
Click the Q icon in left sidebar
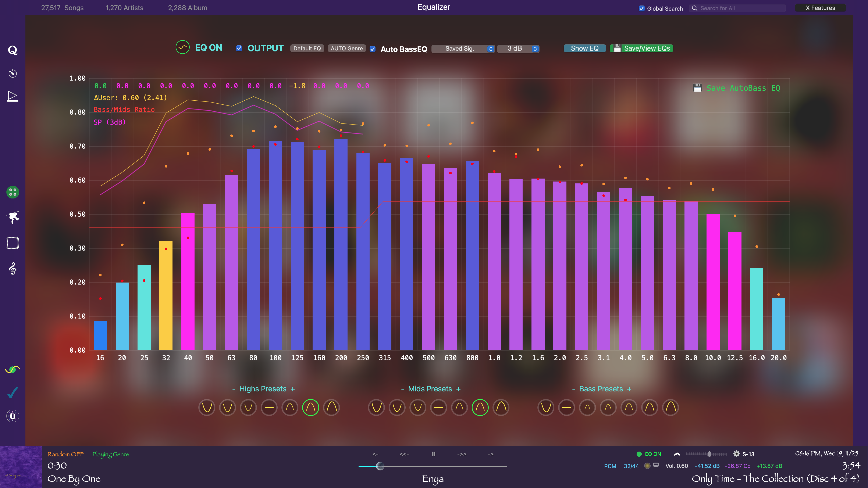pyautogui.click(x=13, y=50)
